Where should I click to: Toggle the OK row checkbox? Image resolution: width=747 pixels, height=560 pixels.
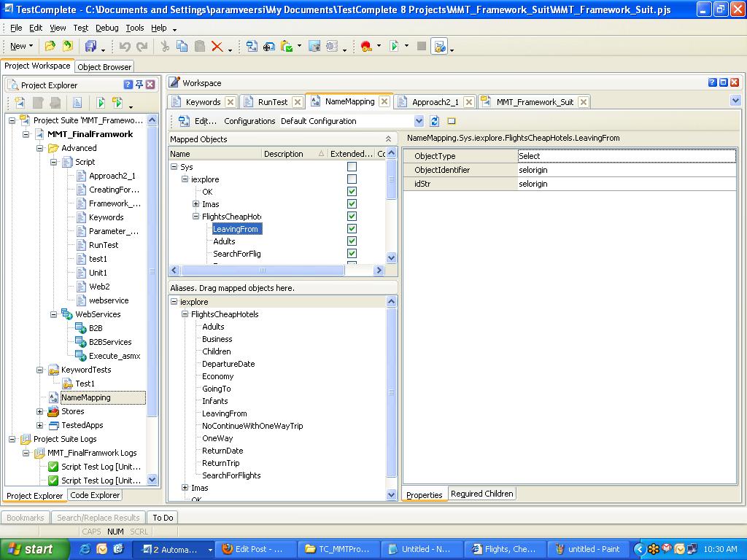[352, 192]
